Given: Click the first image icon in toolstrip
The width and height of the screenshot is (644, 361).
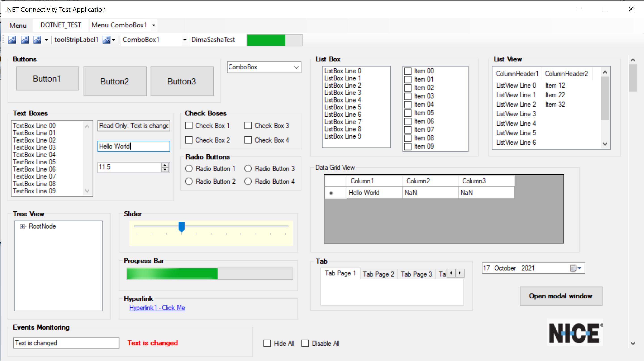Looking at the screenshot, I should tap(12, 40).
